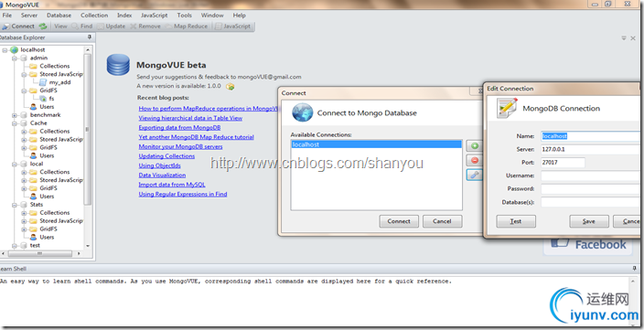Collapse Stored JavaScript under admin
Screen dimensions: 644x330
[24, 75]
